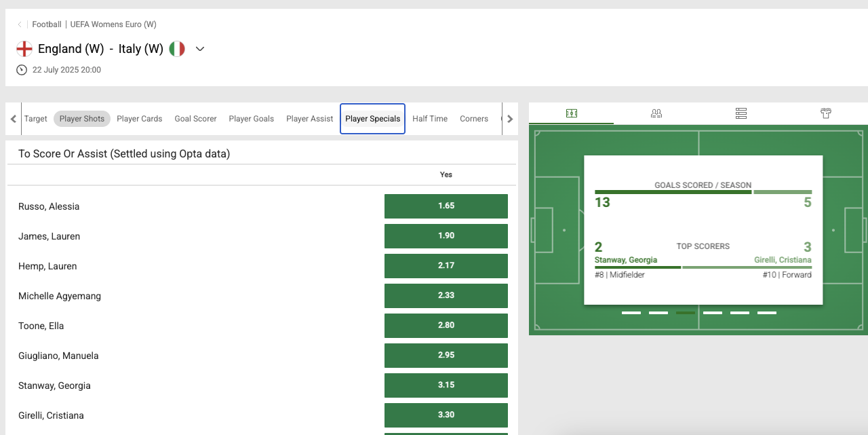Bet on James, Lauren at 1.90

tap(446, 236)
